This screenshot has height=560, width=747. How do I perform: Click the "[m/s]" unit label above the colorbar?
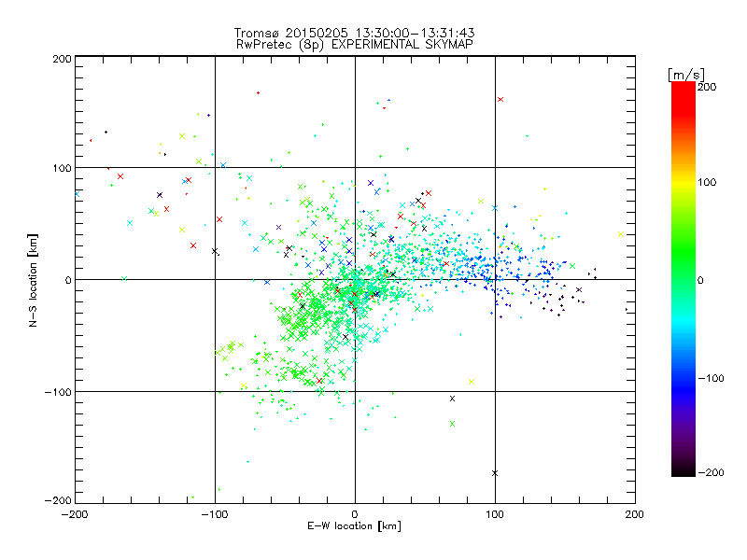[x=686, y=75]
